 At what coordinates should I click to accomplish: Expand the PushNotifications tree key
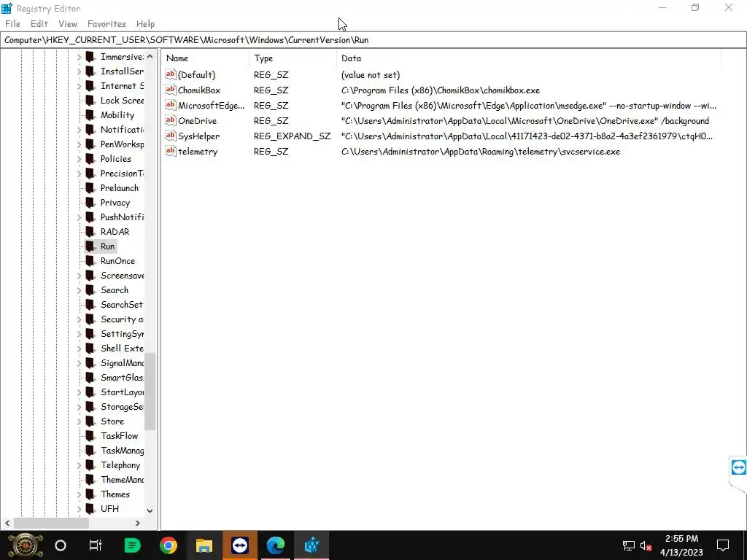[79, 217]
